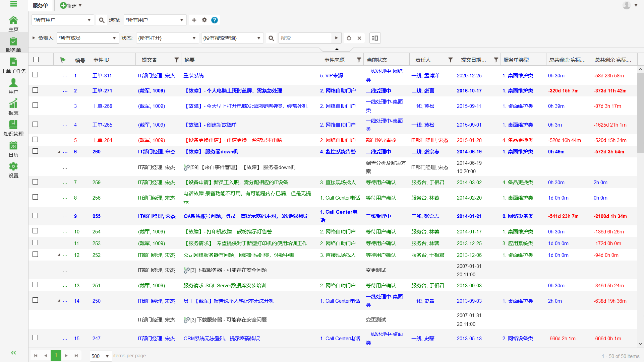Open the 新建 tab menu
The width and height of the screenshot is (644, 362).
71,6
